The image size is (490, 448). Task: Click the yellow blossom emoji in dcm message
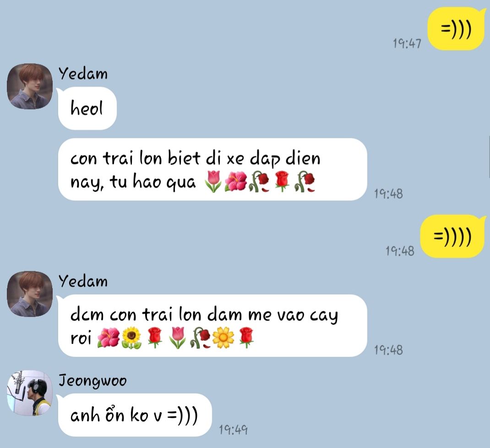tap(223, 338)
